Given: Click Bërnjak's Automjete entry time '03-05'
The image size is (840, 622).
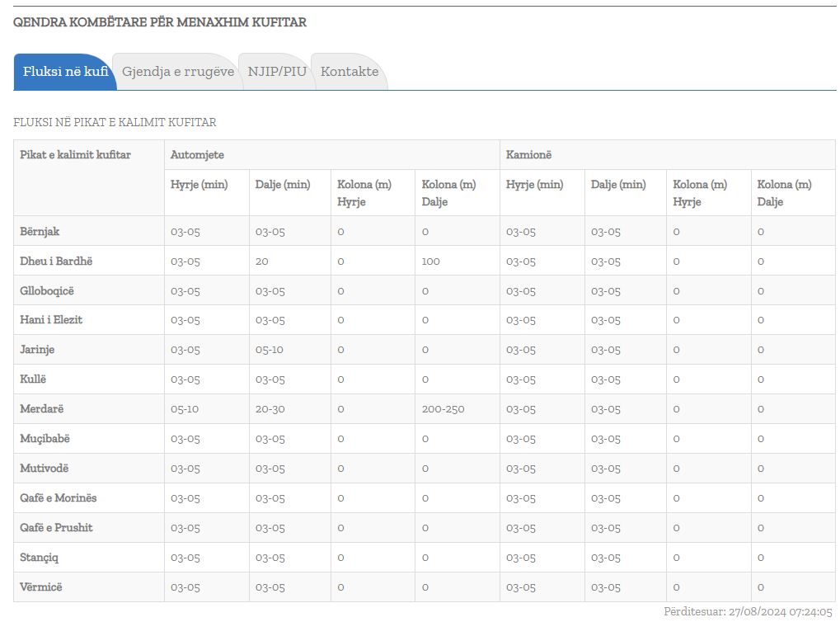Looking at the screenshot, I should pos(185,232).
